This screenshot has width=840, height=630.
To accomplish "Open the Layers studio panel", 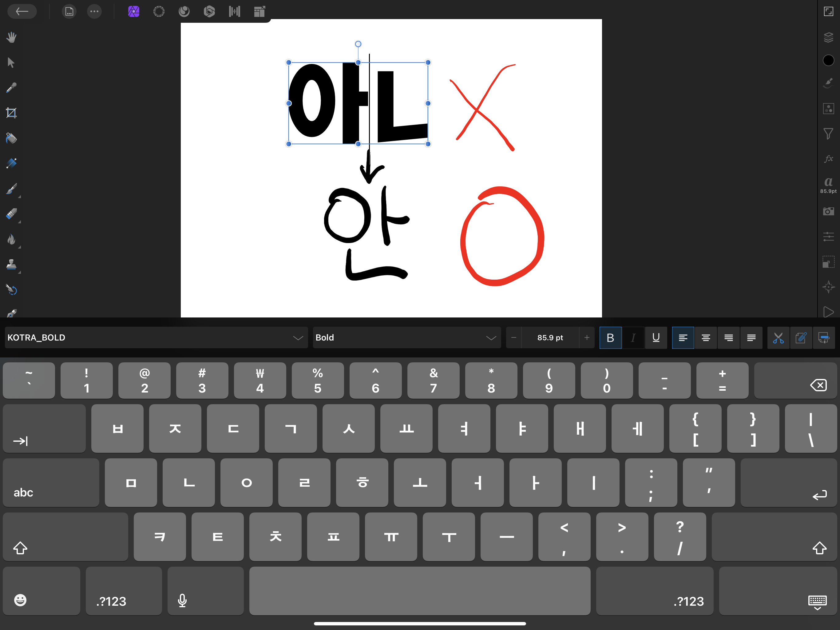I will tap(828, 37).
